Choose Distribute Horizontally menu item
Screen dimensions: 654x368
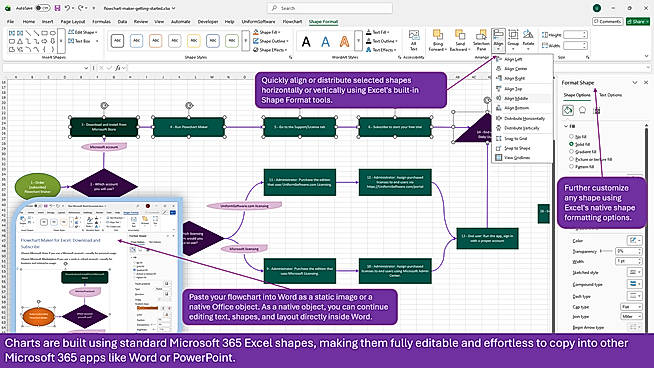pos(524,118)
